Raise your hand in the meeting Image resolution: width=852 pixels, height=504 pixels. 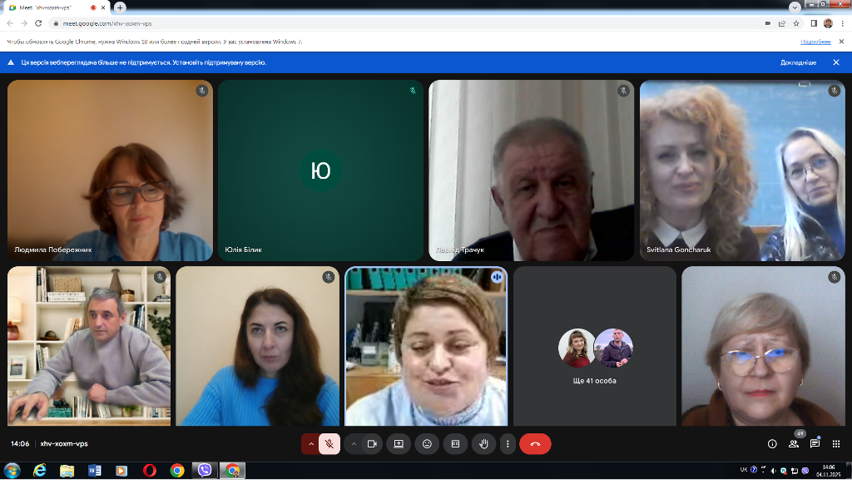point(483,444)
